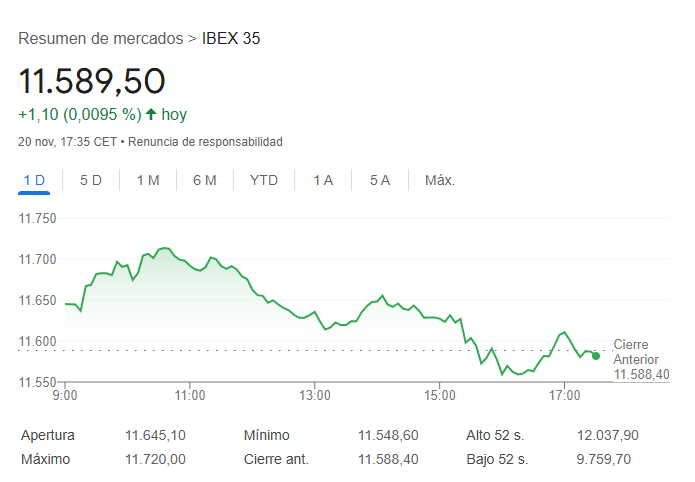Click the IBEX 35 breadcrumb title
The height and width of the screenshot is (482, 695).
click(231, 39)
